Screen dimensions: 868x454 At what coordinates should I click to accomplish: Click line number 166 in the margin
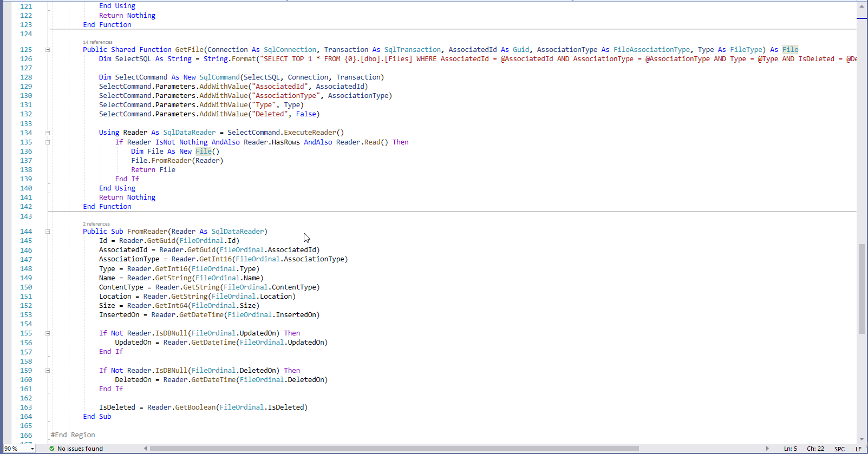(26, 436)
